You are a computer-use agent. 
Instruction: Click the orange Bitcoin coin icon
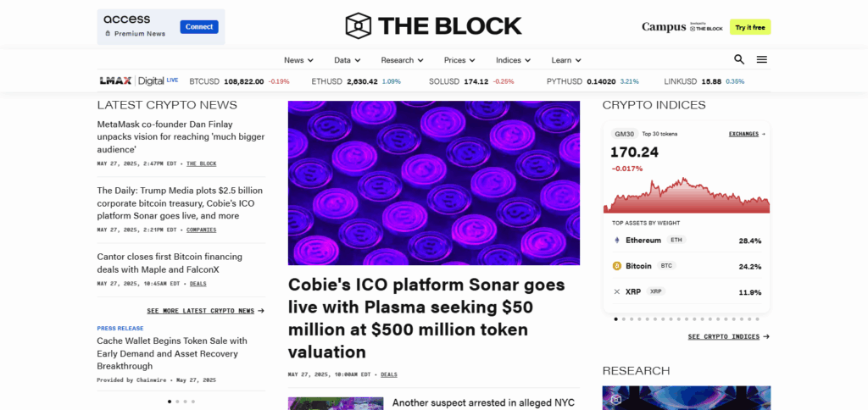(617, 266)
